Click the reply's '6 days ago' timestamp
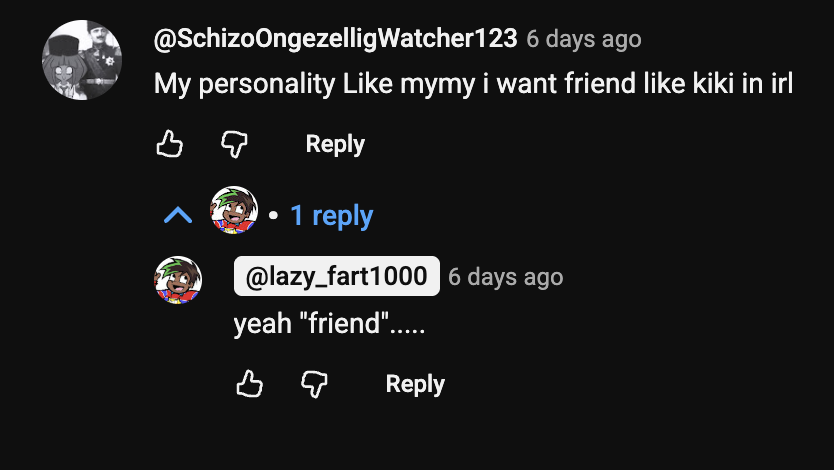This screenshot has height=470, width=834. pos(505,276)
